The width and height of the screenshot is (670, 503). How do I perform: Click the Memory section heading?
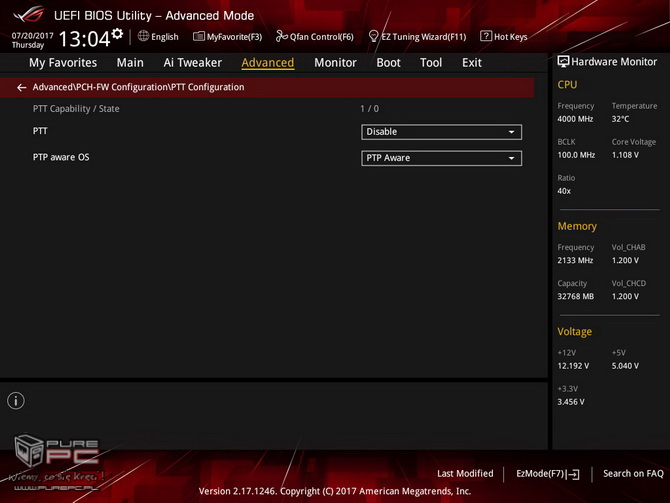[x=577, y=226]
